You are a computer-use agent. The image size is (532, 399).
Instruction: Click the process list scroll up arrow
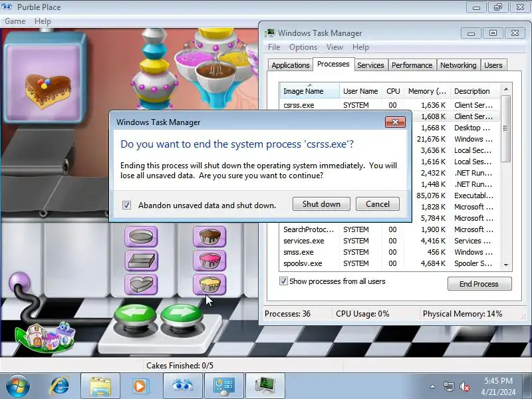click(506, 89)
